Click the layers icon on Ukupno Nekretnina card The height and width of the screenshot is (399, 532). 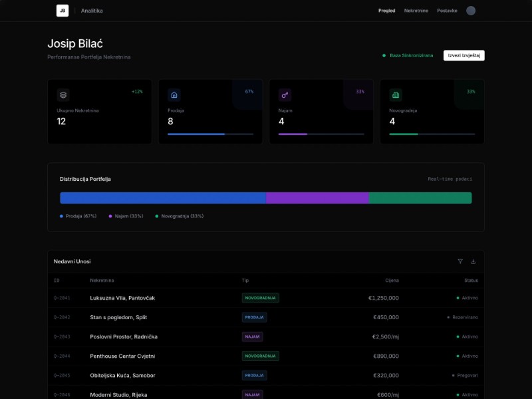point(63,94)
